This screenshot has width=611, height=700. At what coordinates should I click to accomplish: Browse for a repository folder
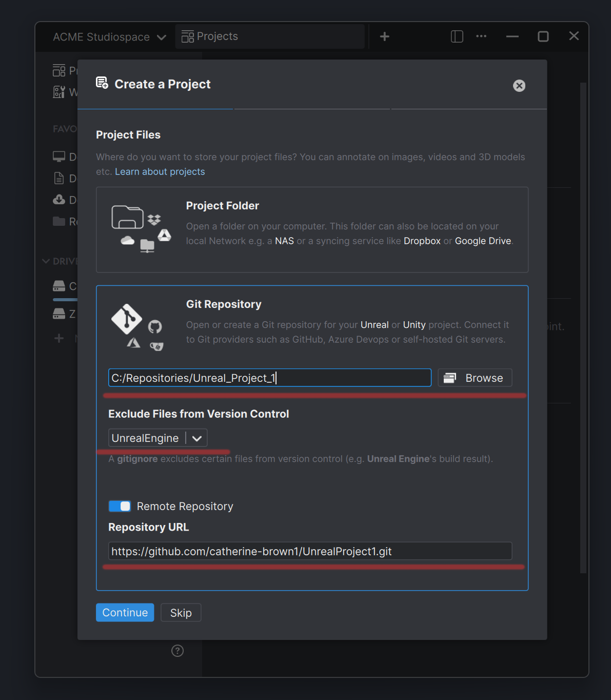point(475,378)
